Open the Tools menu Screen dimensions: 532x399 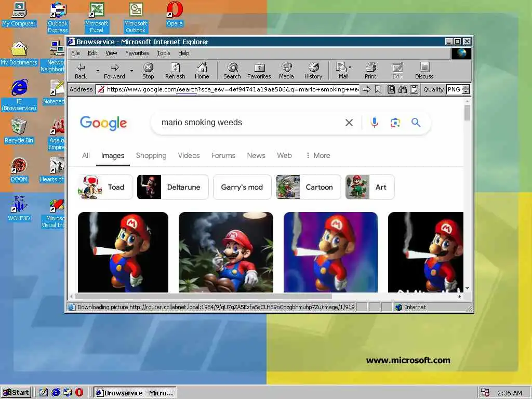(164, 53)
